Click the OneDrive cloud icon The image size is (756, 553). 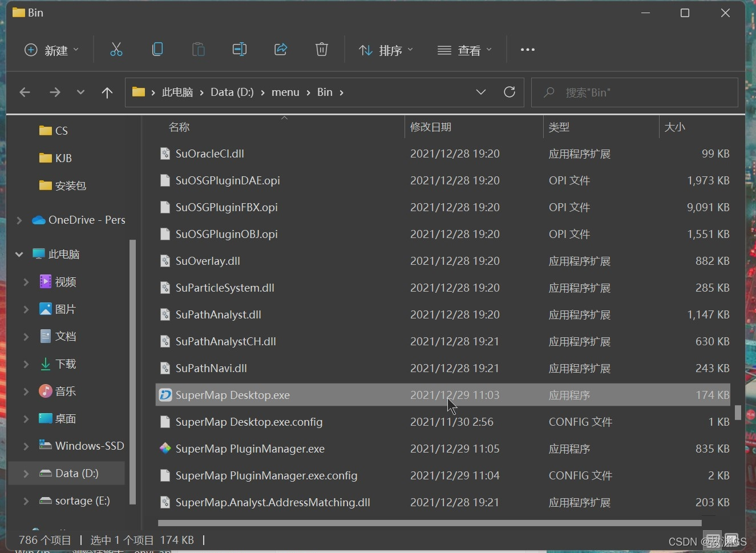coord(39,220)
